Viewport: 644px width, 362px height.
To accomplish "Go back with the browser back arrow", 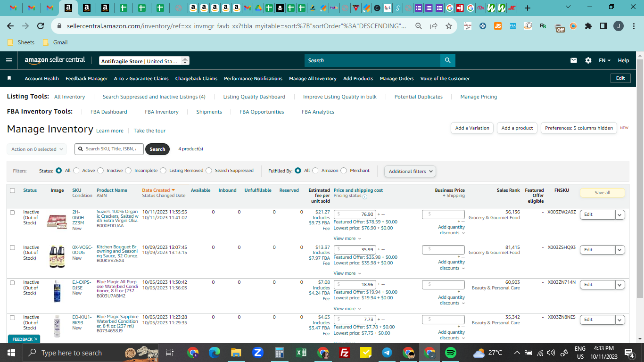I will point(10,26).
